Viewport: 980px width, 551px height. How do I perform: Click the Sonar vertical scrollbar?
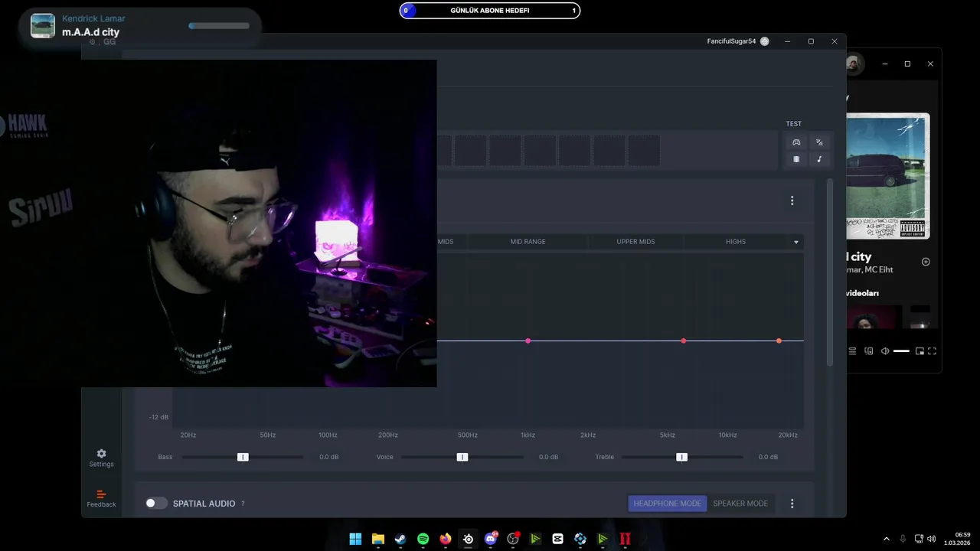829,272
